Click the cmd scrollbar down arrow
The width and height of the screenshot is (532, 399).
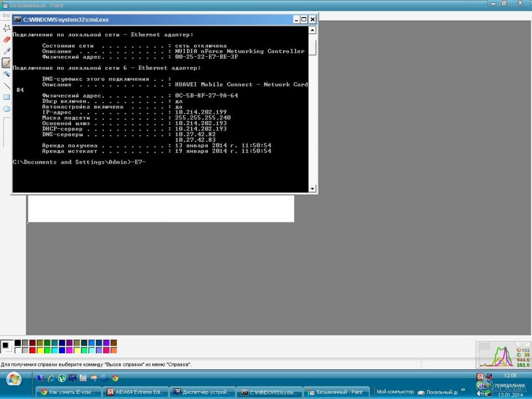click(x=312, y=189)
